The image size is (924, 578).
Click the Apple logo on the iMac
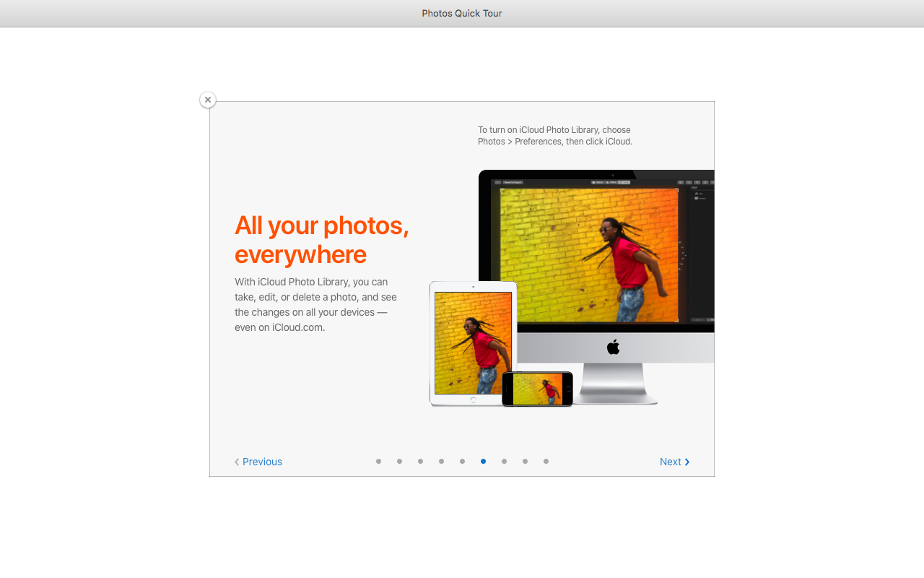pyautogui.click(x=613, y=348)
